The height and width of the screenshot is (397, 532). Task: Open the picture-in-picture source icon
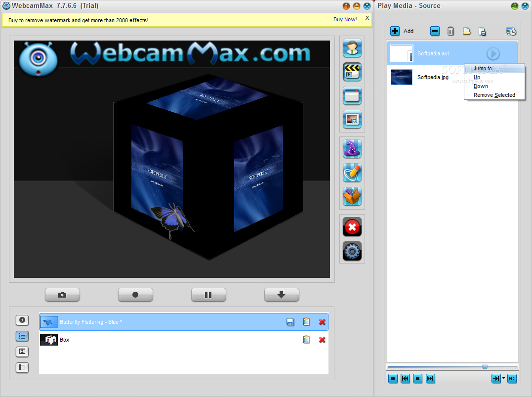[352, 120]
